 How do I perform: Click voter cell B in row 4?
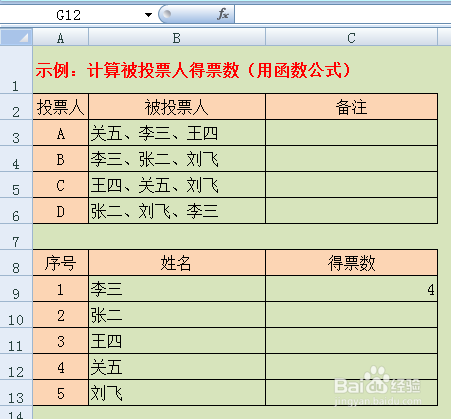[60, 159]
